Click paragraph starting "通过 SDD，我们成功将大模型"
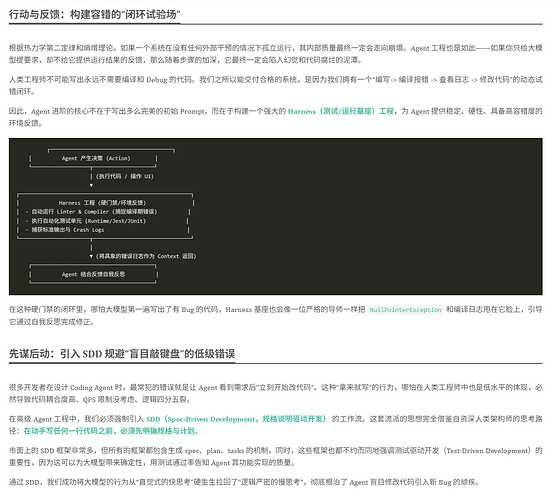The height and width of the screenshot is (500, 557). coord(244,482)
